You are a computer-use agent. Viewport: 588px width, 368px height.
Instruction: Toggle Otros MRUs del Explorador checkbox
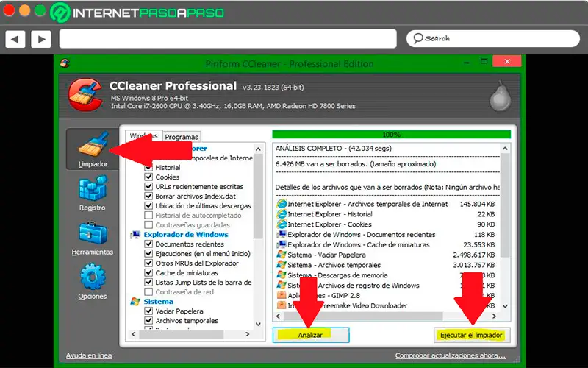[148, 263]
